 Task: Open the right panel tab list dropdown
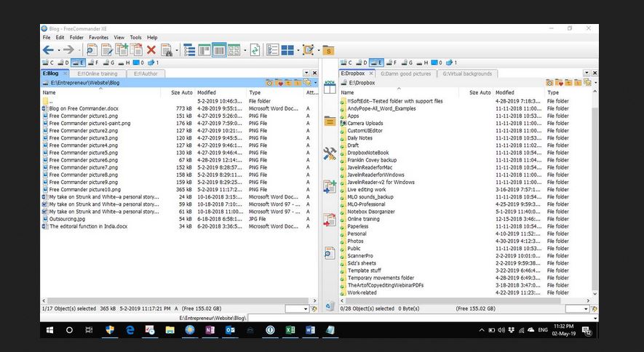pyautogui.click(x=587, y=73)
